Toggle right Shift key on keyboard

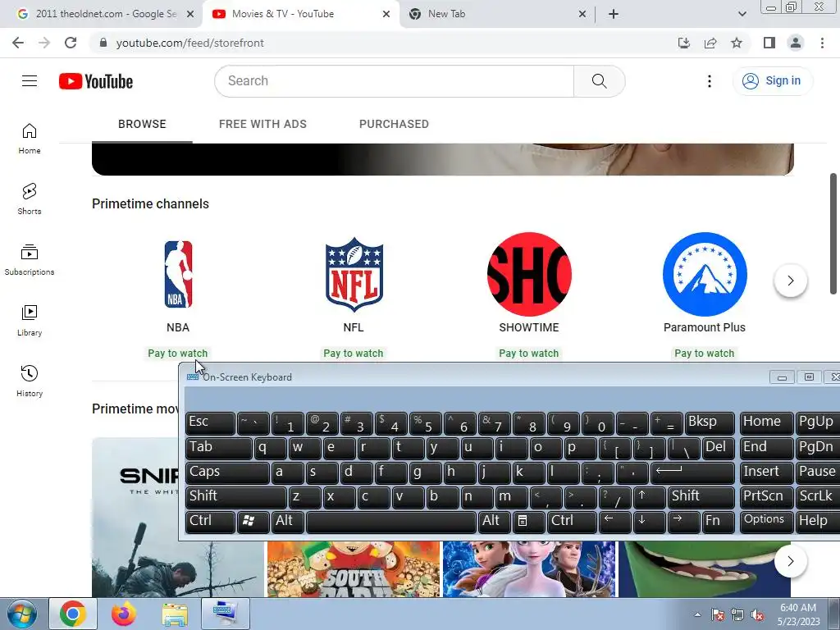tap(701, 496)
